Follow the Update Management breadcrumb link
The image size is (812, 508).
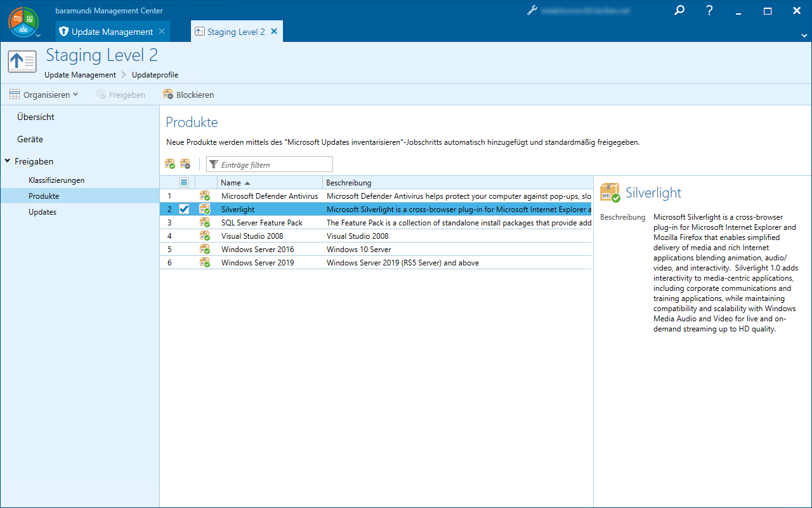coord(80,75)
